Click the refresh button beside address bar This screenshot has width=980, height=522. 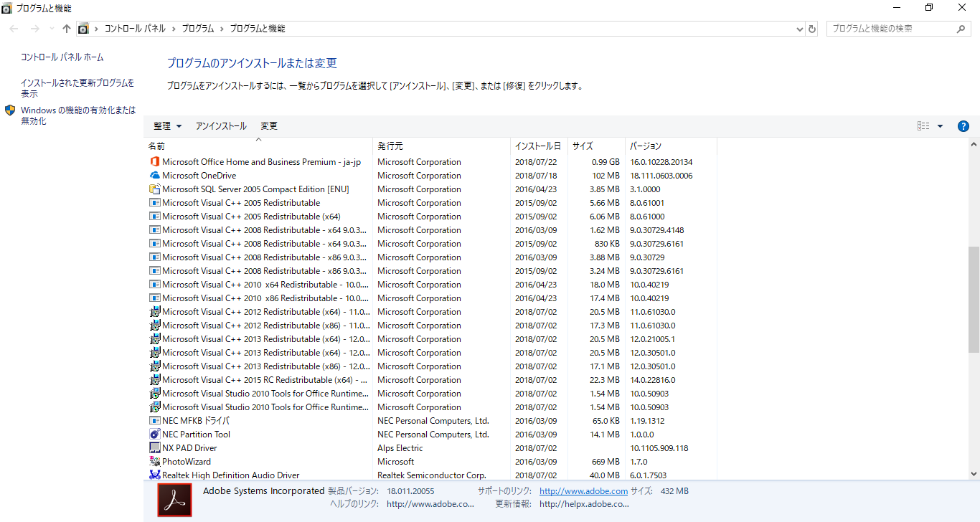pos(812,29)
